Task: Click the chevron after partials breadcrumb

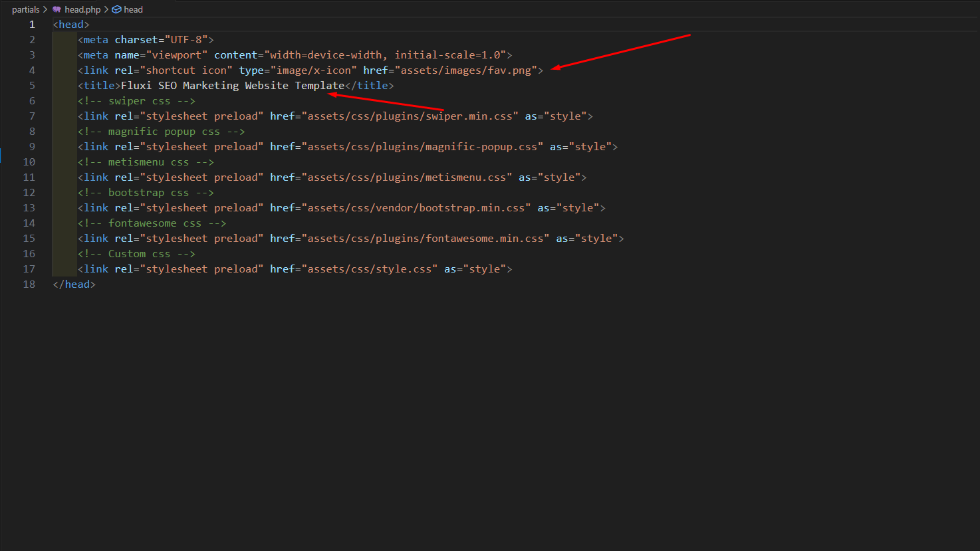Action: click(x=45, y=9)
